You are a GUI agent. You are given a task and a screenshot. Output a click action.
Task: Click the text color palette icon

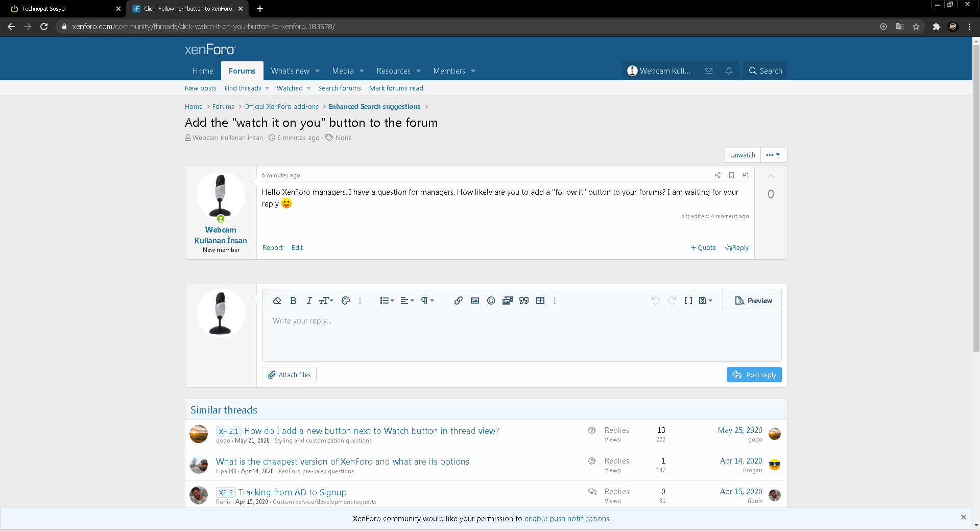click(346, 301)
